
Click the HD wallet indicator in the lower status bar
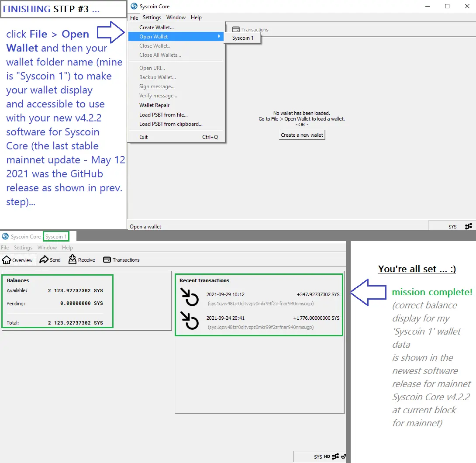(327, 456)
